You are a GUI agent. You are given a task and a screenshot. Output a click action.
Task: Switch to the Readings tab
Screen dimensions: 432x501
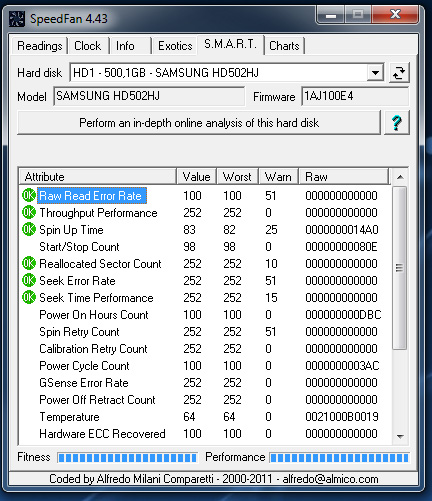40,46
